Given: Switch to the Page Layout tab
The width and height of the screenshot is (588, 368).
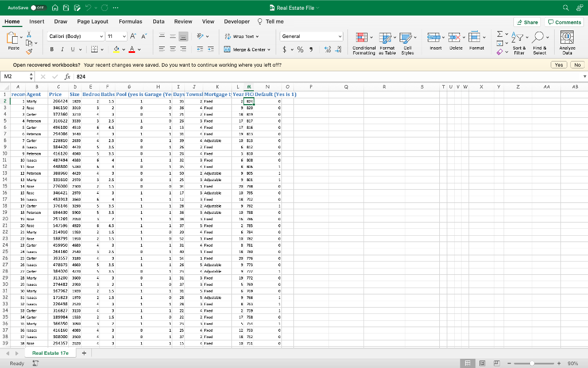Looking at the screenshot, I should pos(92,21).
